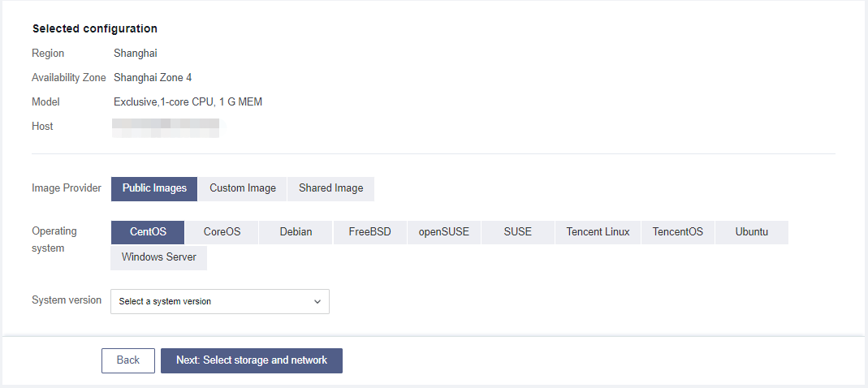The height and width of the screenshot is (388, 868).
Task: Click 'Next: Select storage and network'
Action: (x=252, y=360)
